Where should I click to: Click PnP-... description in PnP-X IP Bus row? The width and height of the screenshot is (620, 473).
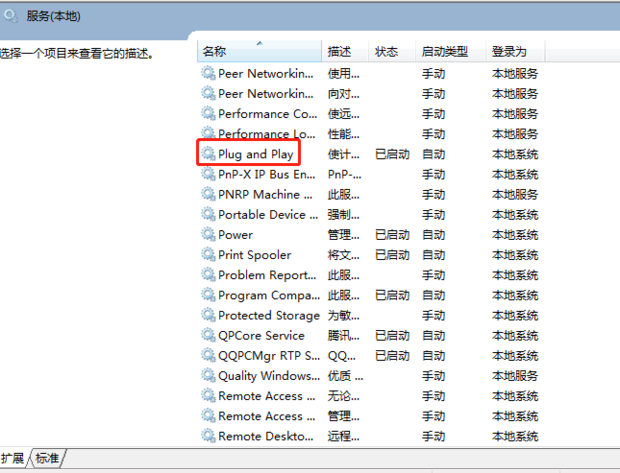point(344,174)
